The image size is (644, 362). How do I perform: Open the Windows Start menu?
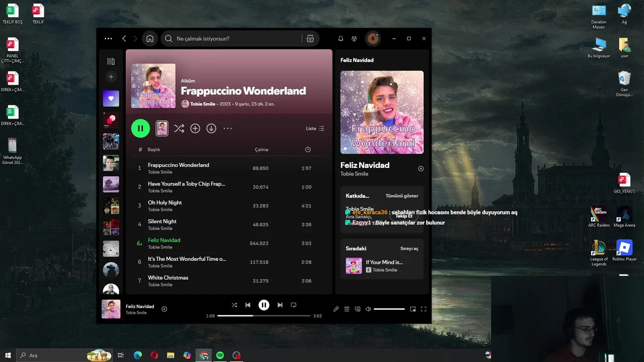[8, 355]
